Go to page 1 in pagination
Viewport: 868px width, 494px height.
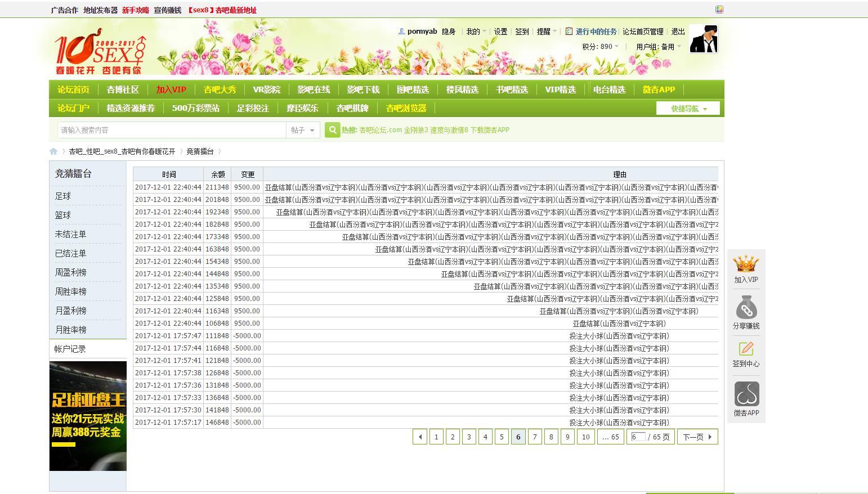(436, 437)
